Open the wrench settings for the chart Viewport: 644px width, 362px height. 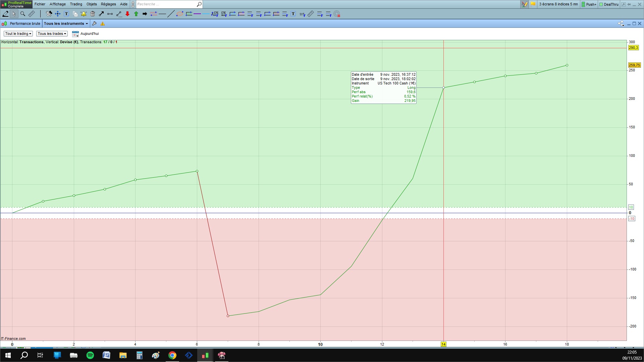click(x=94, y=23)
